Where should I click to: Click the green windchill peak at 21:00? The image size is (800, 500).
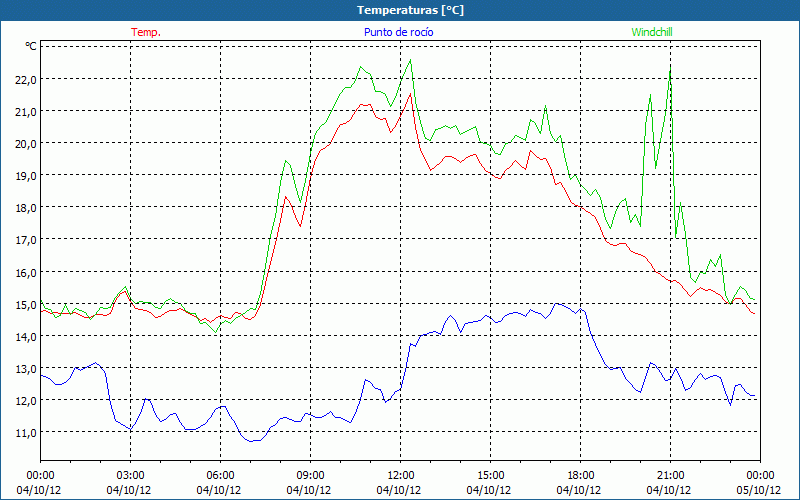(670, 70)
